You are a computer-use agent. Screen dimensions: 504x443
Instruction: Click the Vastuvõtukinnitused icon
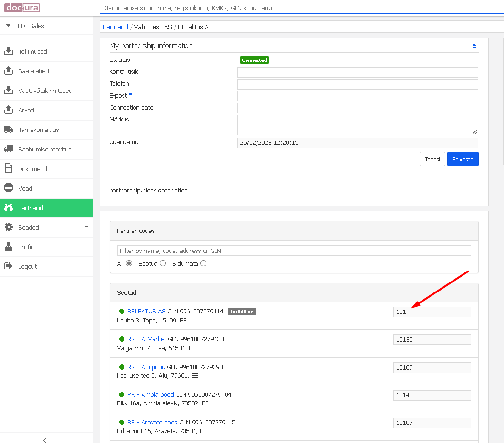click(x=9, y=91)
